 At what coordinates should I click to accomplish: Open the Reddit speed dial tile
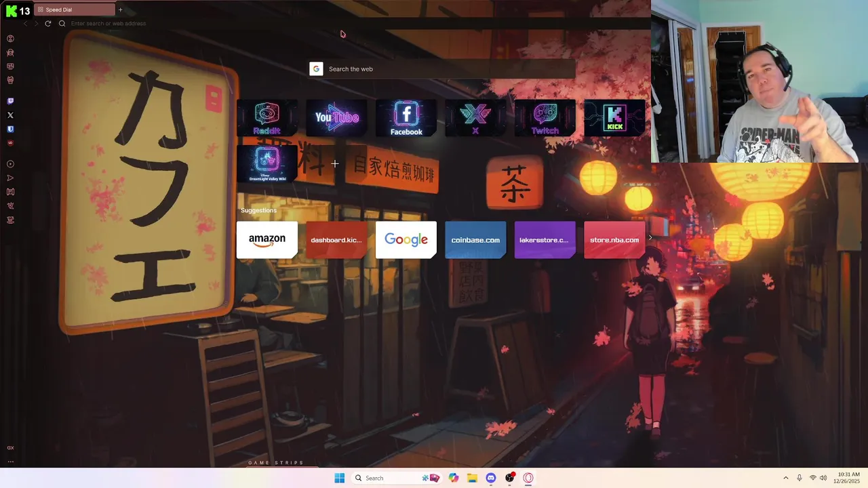tap(267, 118)
